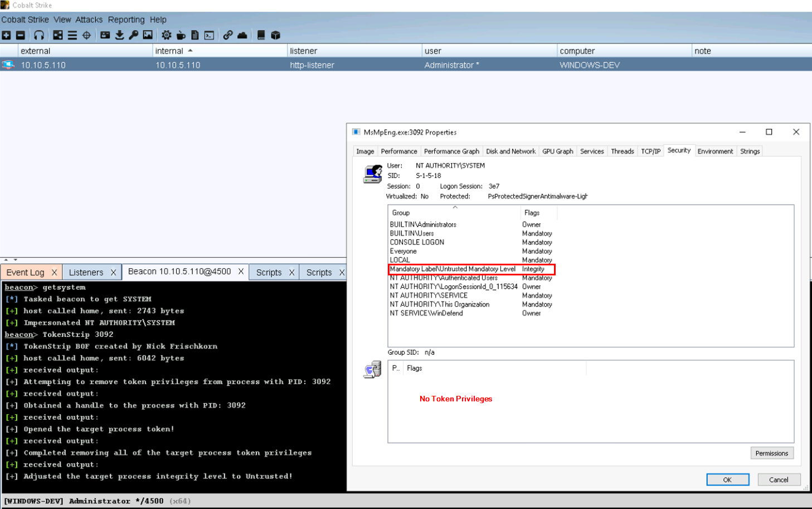The width and height of the screenshot is (812, 509).
Task: Open the Disk and Network tab
Action: [510, 151]
